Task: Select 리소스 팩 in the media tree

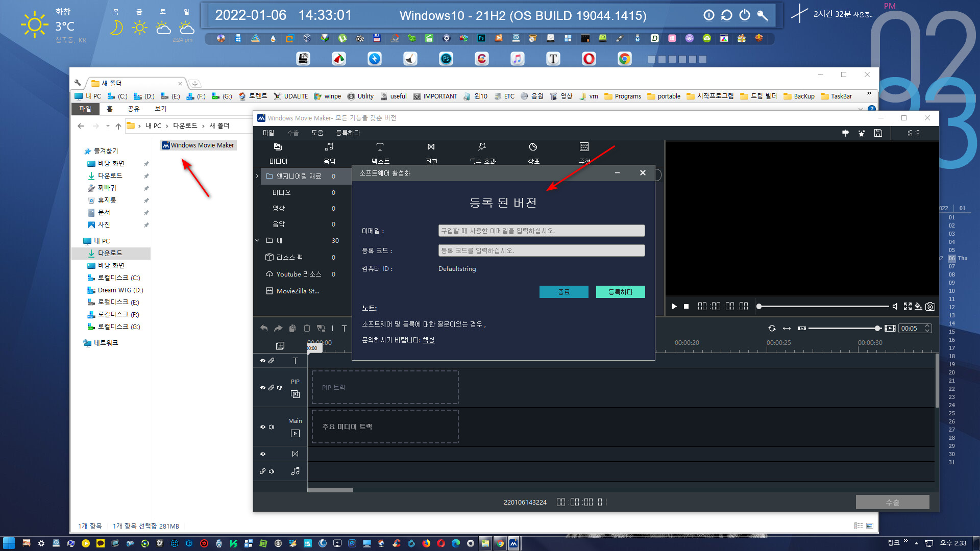Action: 289,257
